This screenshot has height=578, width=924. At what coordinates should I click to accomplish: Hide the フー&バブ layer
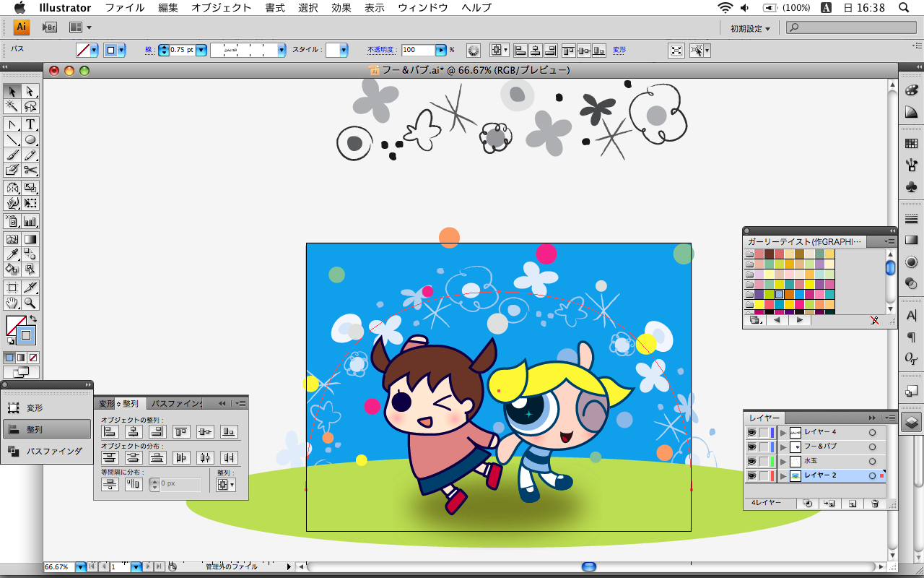(x=751, y=447)
